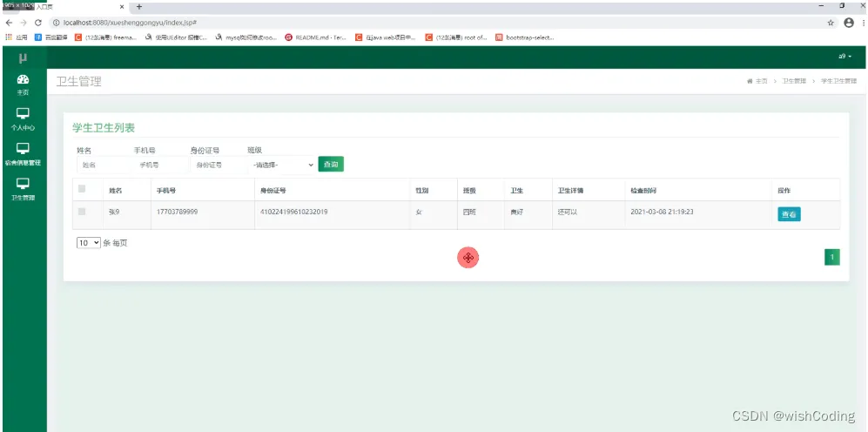868x432 pixels.
Task: Click the browser forward arrow
Action: click(x=24, y=23)
